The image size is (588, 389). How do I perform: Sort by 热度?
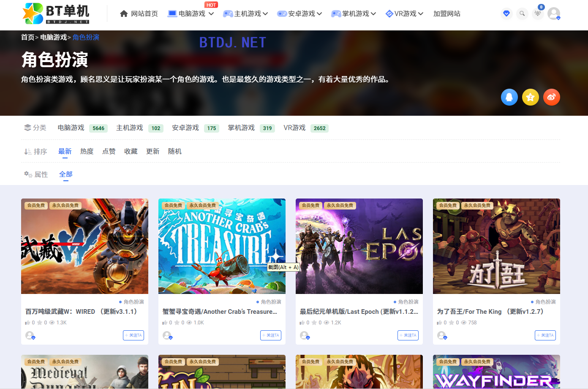point(87,151)
